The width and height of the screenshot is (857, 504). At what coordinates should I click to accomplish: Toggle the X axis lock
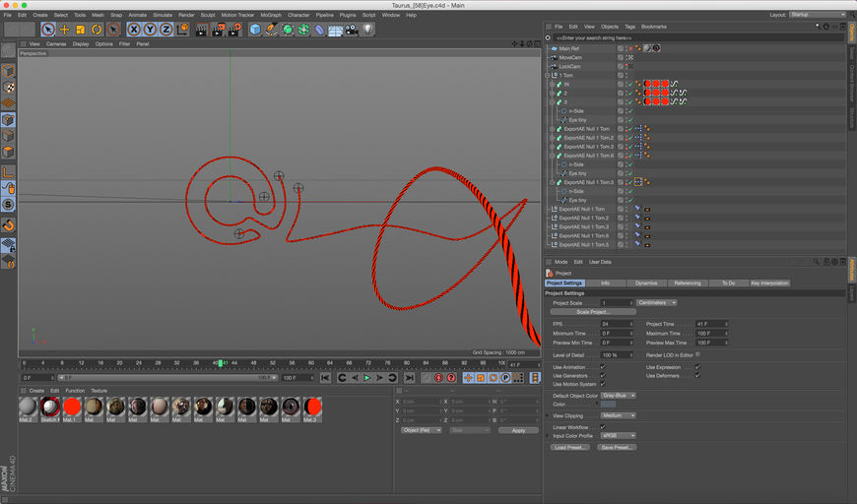[134, 30]
